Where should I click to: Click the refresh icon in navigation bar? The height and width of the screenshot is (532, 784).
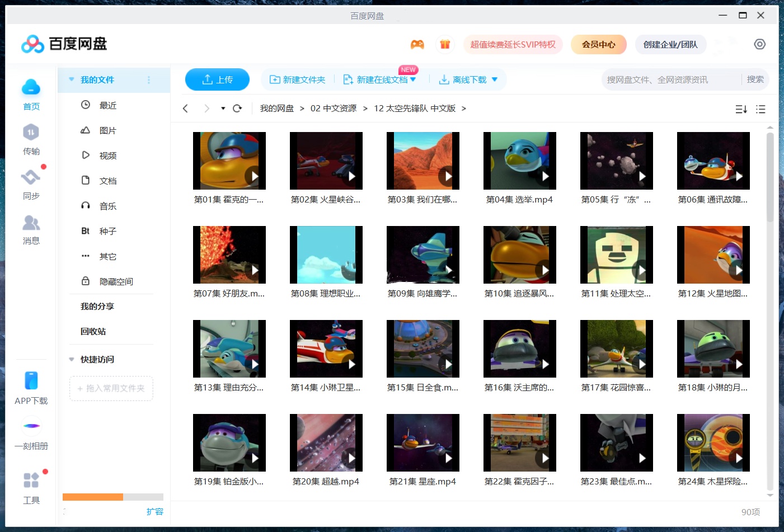point(237,109)
